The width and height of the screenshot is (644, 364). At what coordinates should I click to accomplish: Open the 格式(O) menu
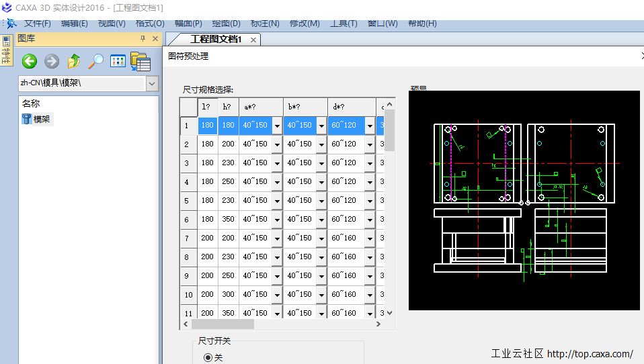pos(150,24)
